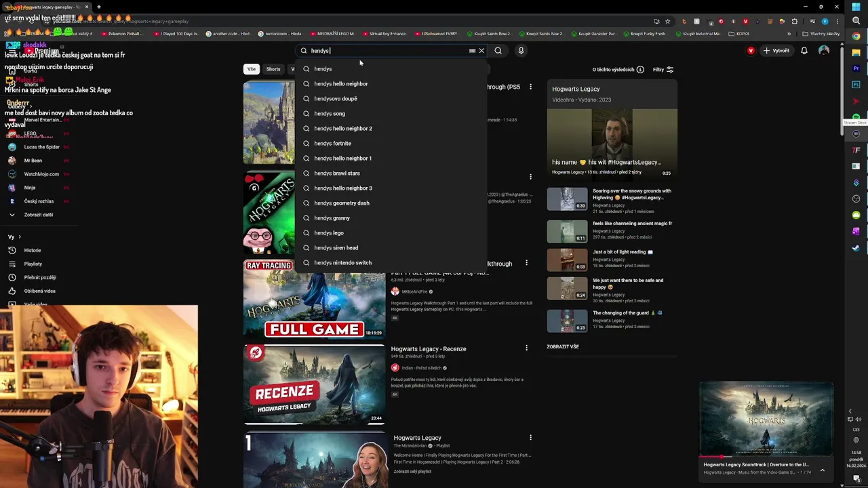
Task: Click ZOBRAZIT VŠE under Hogwarts Legacy shorts
Action: tap(563, 346)
